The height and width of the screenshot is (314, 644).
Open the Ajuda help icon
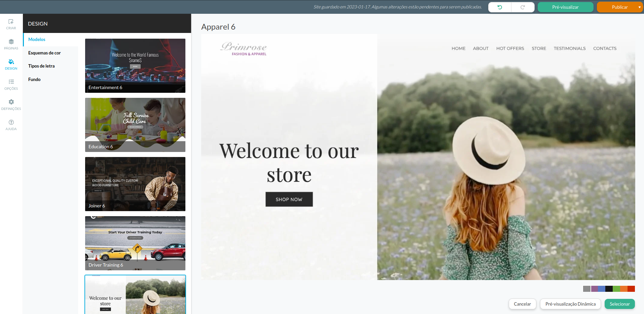point(11,124)
